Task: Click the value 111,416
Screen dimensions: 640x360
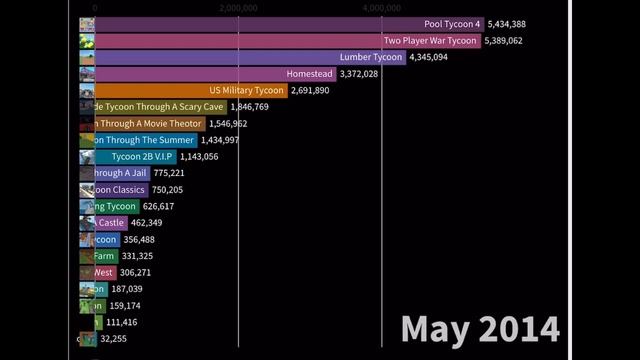Action: (122, 322)
